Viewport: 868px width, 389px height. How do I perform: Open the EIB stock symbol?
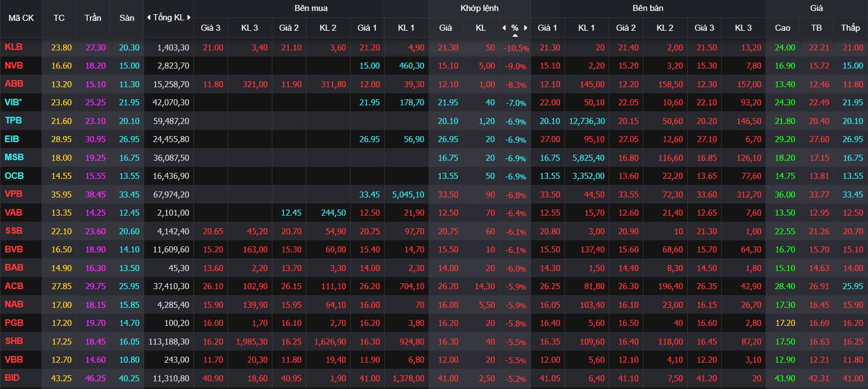(x=12, y=139)
